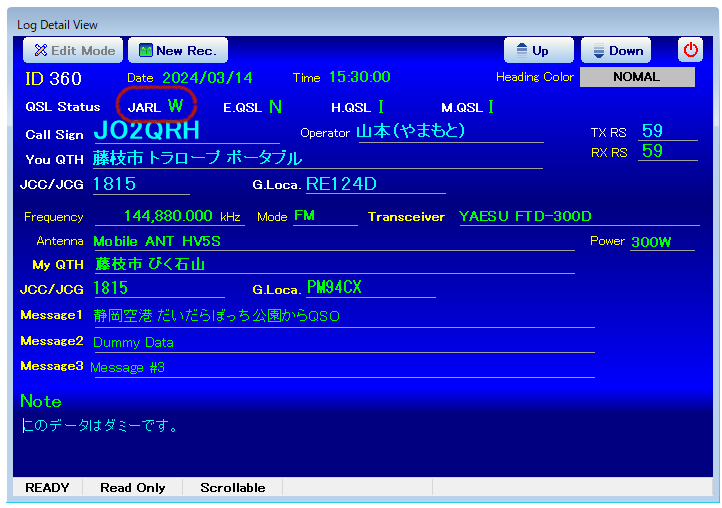The height and width of the screenshot is (508, 722).
Task: Click the Frequency field 144,880.000
Action: click(x=170, y=216)
